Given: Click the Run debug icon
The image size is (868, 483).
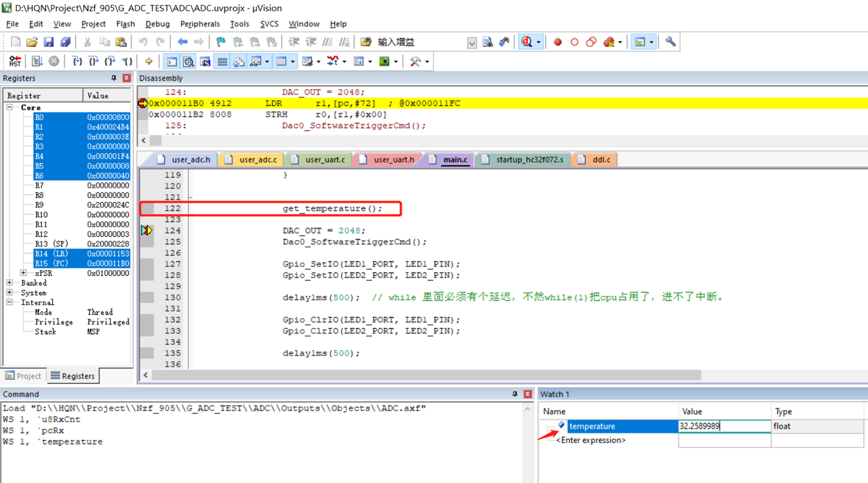Looking at the screenshot, I should click(x=37, y=61).
